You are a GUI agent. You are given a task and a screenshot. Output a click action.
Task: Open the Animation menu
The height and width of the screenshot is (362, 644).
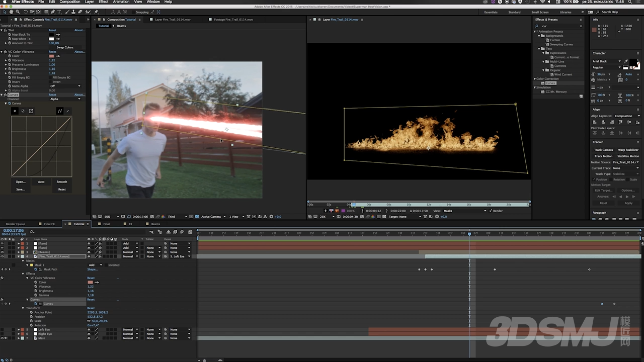click(121, 2)
